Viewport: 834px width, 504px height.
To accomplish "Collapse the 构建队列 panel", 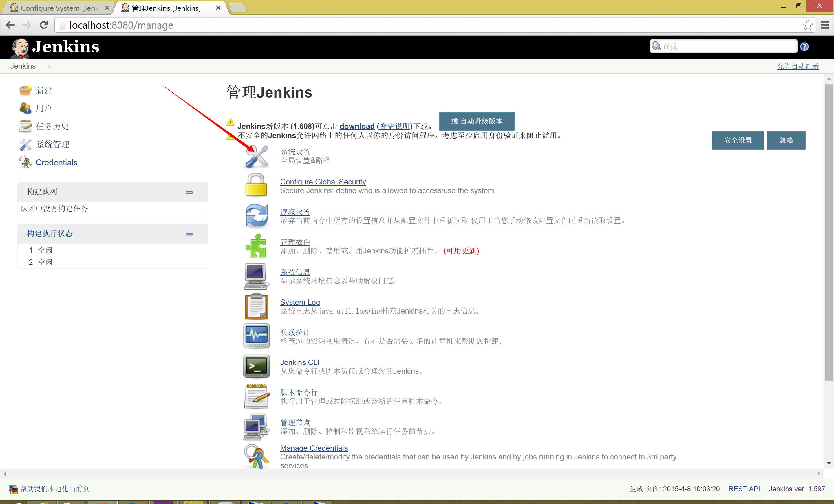I will [x=189, y=193].
